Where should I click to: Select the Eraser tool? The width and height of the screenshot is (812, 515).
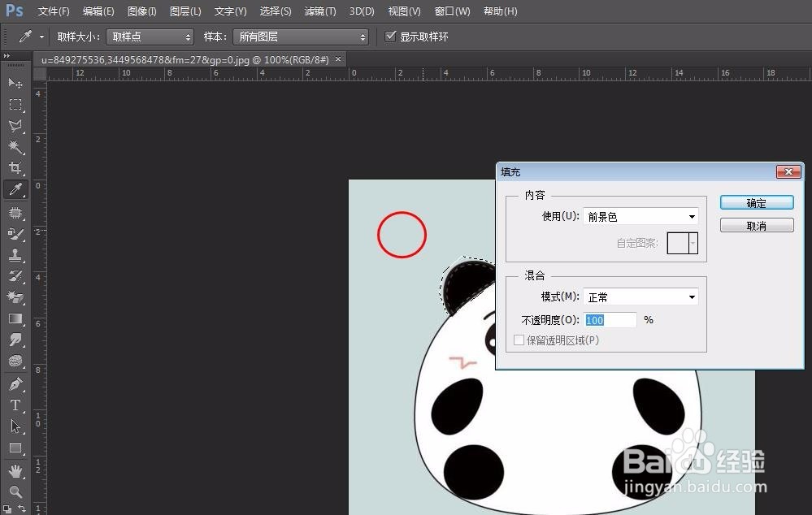[x=15, y=297]
